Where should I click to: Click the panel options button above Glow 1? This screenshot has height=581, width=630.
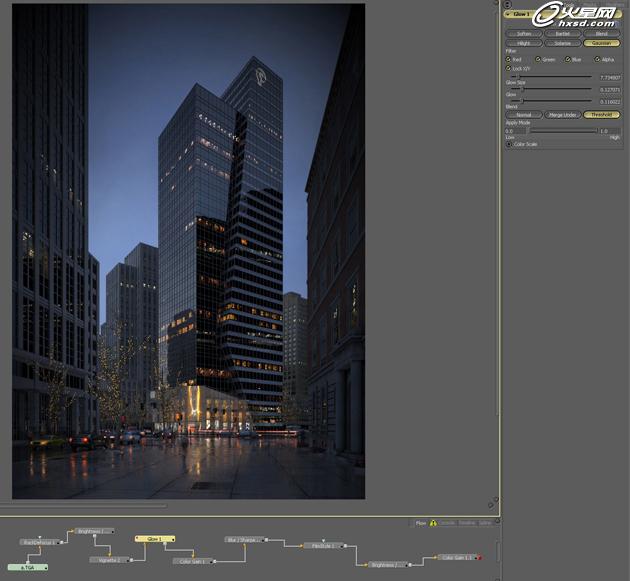[x=508, y=4]
